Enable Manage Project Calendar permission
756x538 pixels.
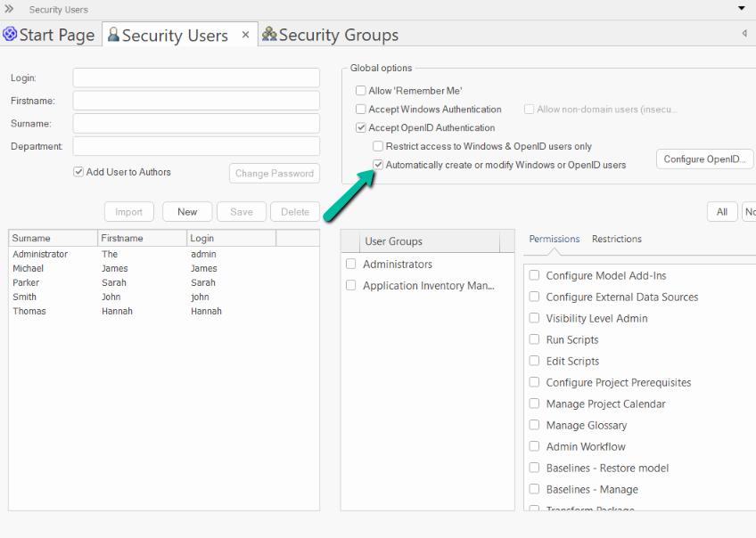534,403
